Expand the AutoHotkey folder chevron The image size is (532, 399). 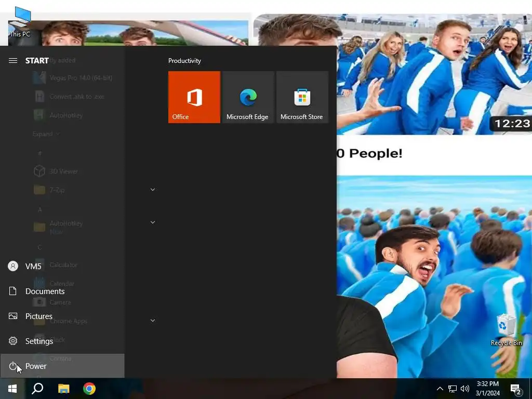153,222
